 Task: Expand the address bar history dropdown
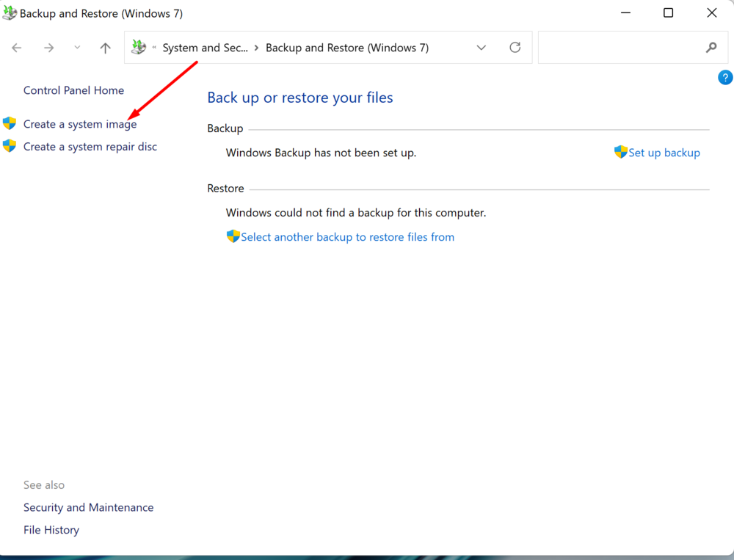pyautogui.click(x=482, y=48)
